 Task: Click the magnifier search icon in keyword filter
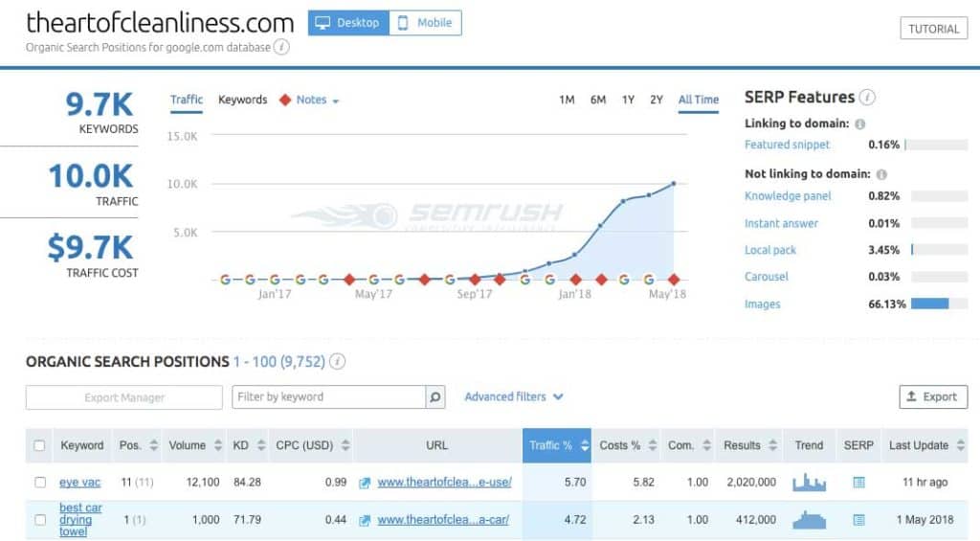click(x=435, y=396)
